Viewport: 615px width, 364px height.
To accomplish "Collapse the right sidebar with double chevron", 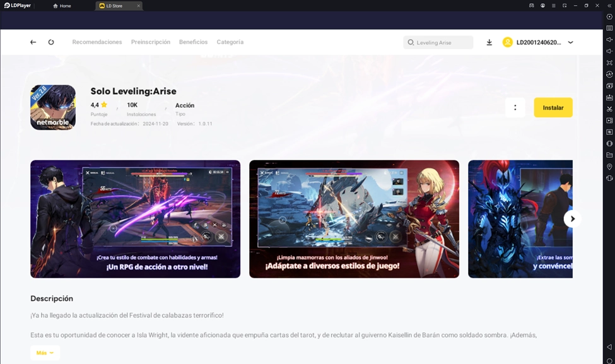I will tap(609, 6).
